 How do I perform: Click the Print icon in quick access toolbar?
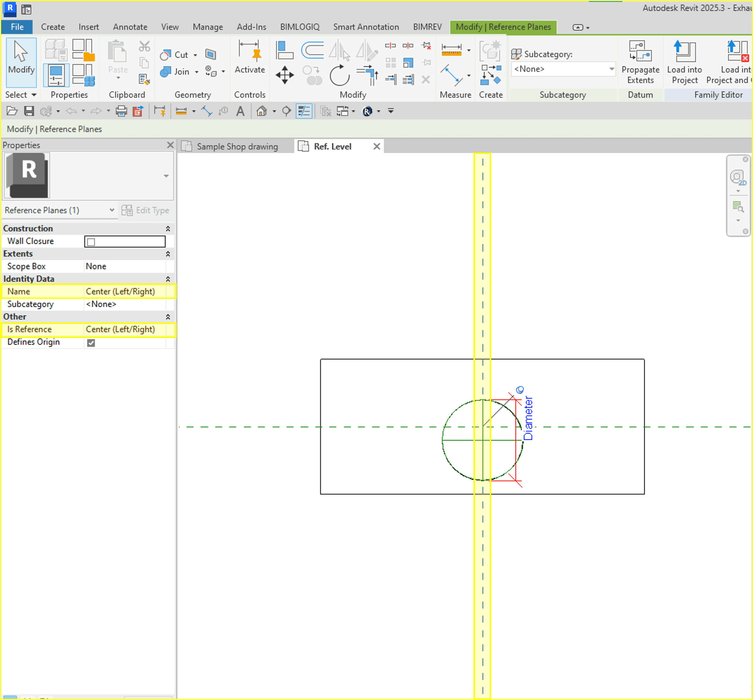pyautogui.click(x=121, y=111)
